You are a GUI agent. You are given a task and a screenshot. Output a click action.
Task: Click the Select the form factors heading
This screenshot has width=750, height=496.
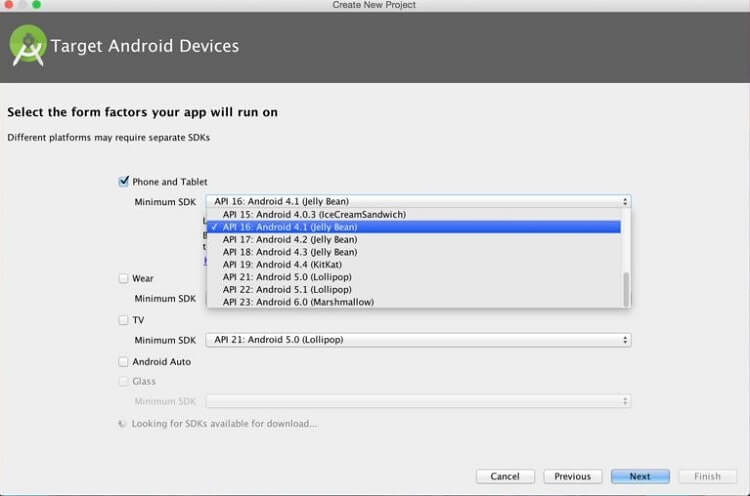tap(143, 112)
